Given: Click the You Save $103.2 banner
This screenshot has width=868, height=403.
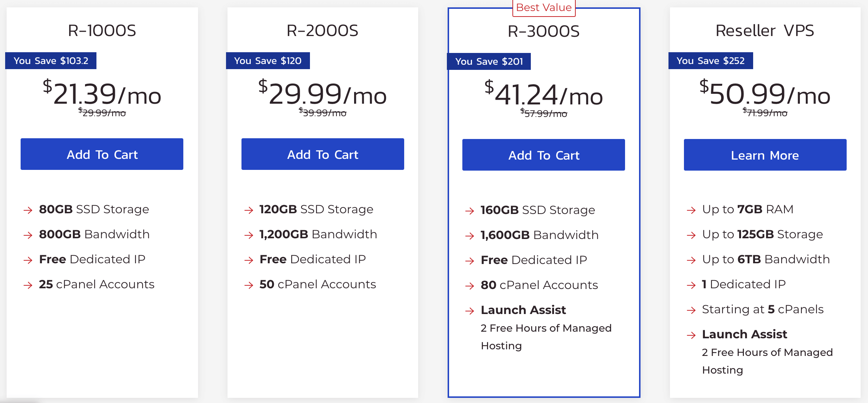Looking at the screenshot, I should pos(51,61).
